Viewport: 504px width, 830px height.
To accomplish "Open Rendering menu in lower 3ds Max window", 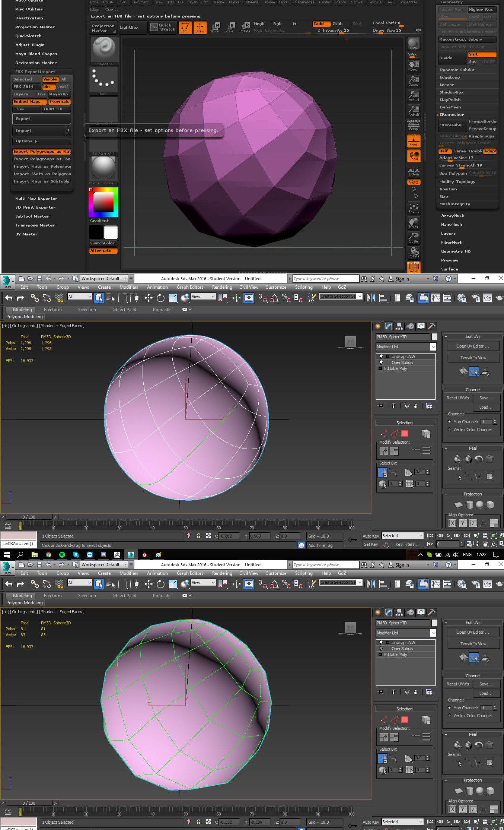I will pyautogui.click(x=222, y=573).
